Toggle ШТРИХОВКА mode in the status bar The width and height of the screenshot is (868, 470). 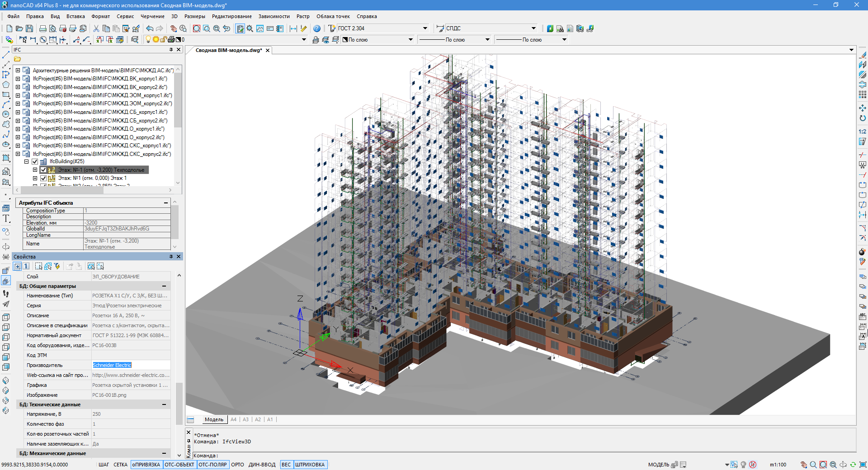(x=311, y=465)
